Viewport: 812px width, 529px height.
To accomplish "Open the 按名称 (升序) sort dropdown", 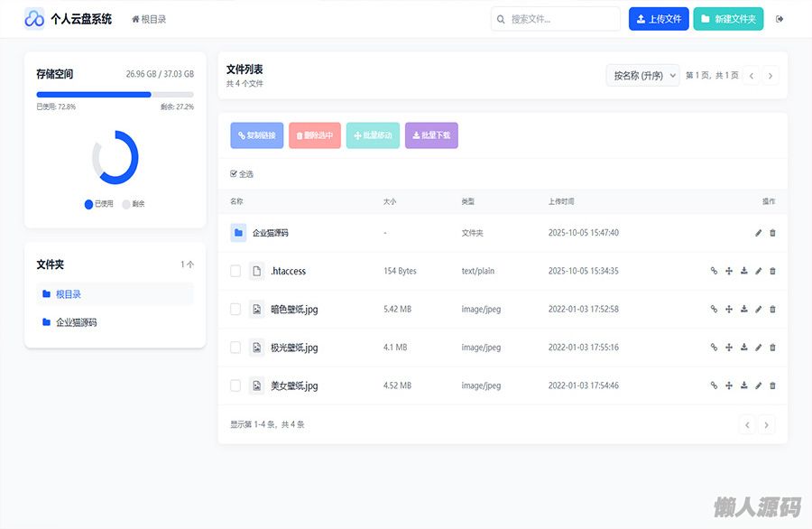I will point(641,76).
